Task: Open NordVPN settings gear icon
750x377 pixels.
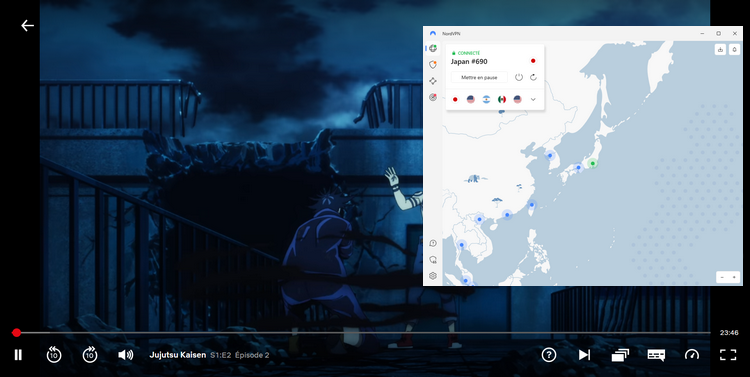Action: (433, 276)
